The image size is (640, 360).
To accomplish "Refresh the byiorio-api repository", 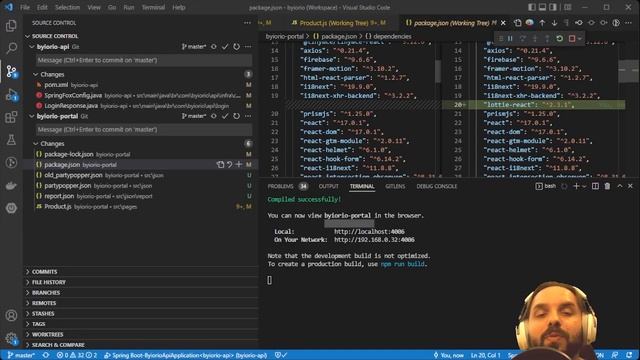I will 236,47.
